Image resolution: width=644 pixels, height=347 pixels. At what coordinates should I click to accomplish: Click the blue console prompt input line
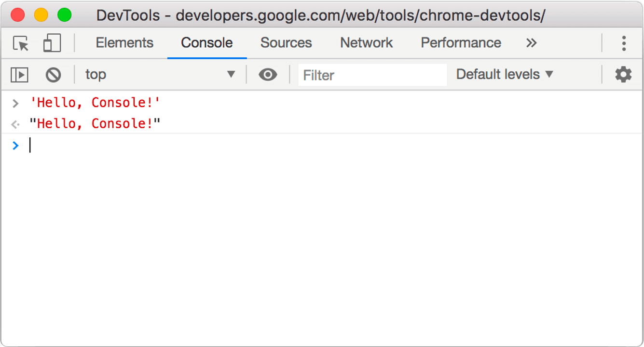289,146
